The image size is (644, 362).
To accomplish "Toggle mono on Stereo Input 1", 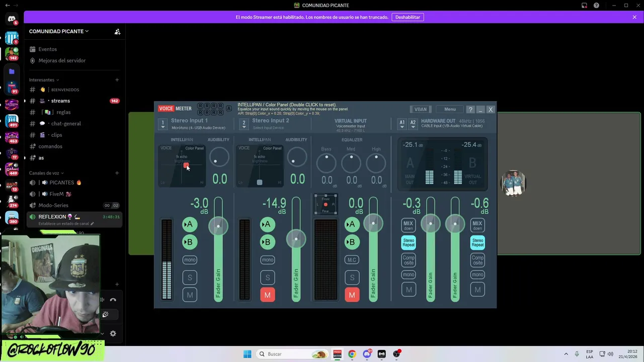I will point(190,260).
